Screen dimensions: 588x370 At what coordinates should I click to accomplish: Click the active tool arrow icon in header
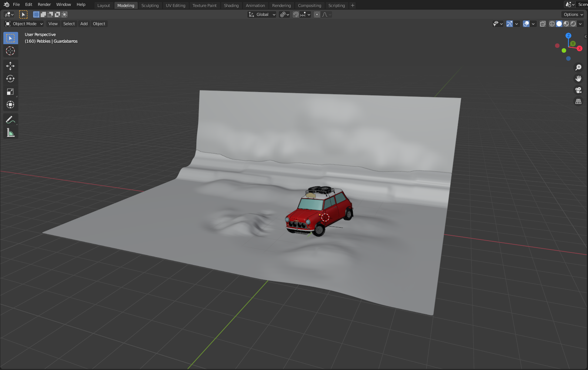click(x=23, y=14)
